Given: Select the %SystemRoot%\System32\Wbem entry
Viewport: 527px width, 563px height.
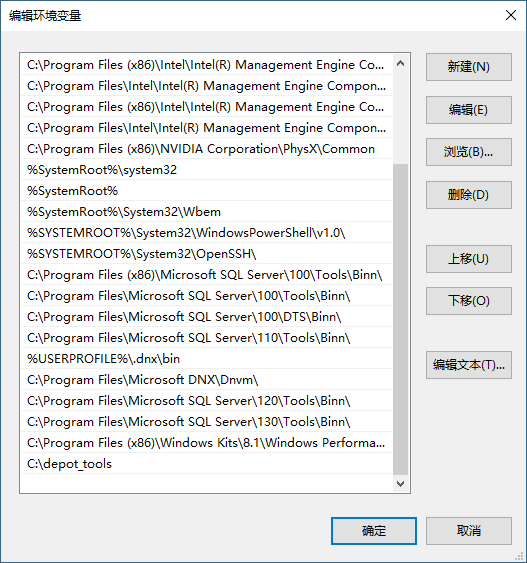Looking at the screenshot, I should click(x=206, y=211).
